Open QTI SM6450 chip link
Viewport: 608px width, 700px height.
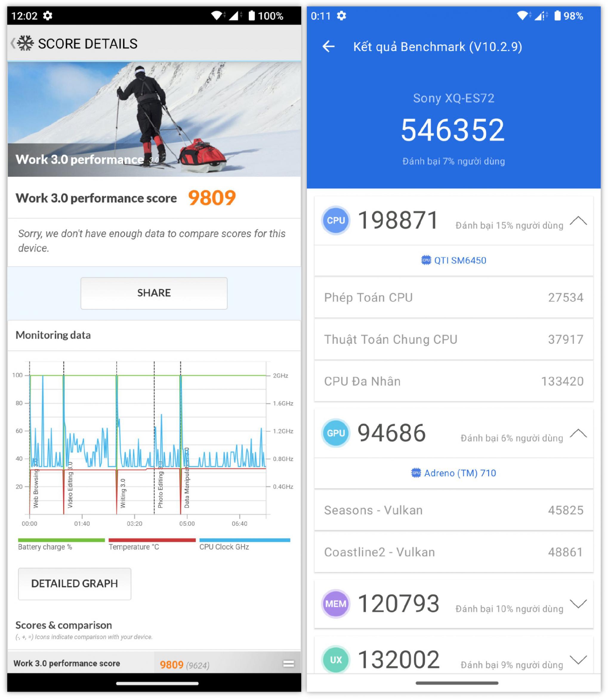coord(453,260)
